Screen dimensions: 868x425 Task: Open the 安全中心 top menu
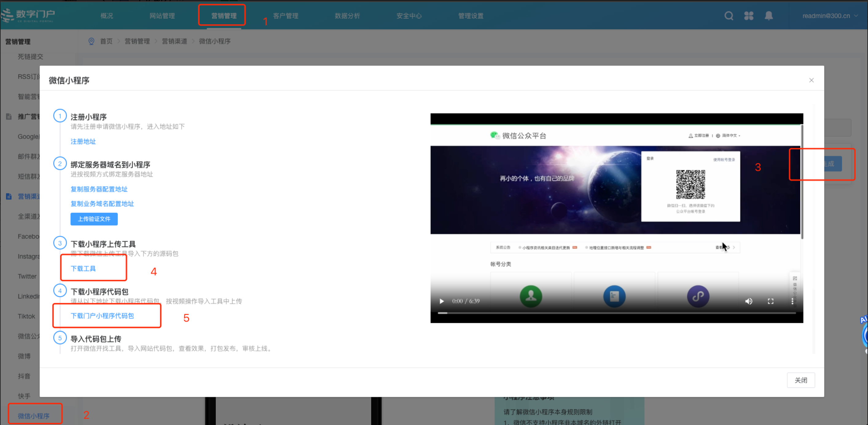coord(409,16)
